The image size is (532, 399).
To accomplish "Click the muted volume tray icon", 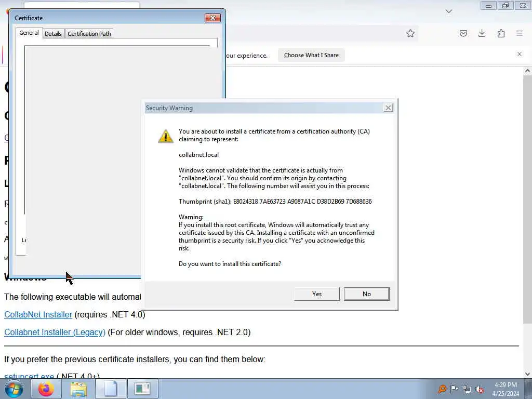I will click(480, 389).
